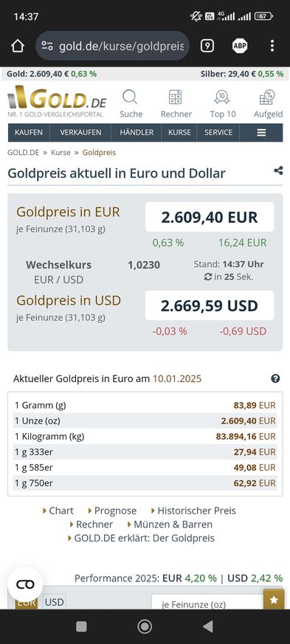Open the Rechner calculator icon
290x644 pixels.
tap(176, 98)
